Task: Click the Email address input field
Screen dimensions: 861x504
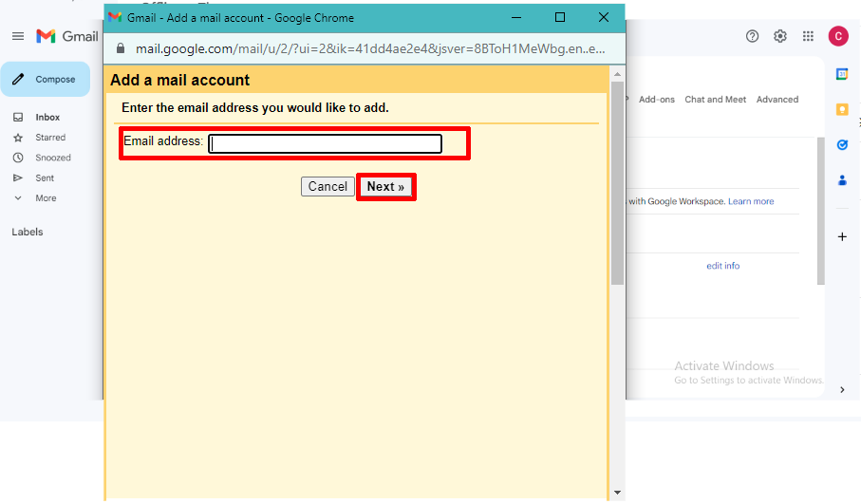Action: 325,143
